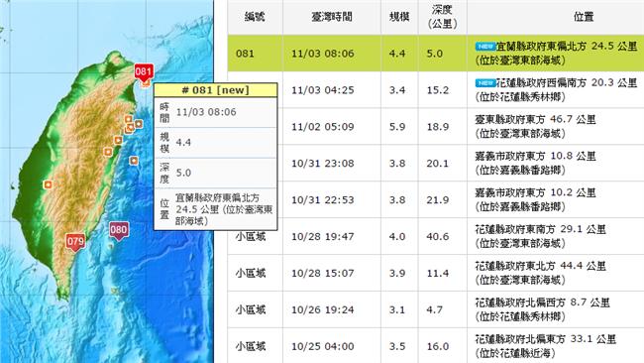
Task: Click tooltip time value 11/03 08:06
Action: coord(206,112)
